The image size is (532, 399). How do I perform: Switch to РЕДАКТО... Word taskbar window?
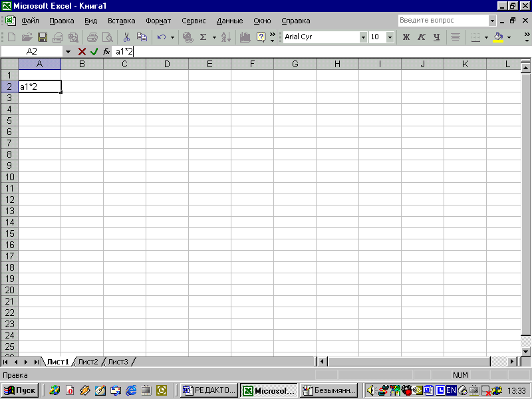[209, 390]
